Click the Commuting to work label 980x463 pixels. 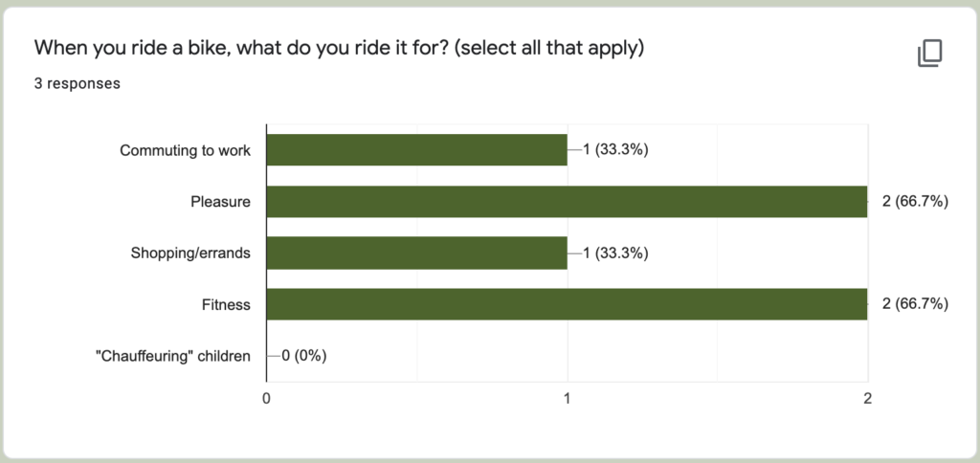coord(185,150)
